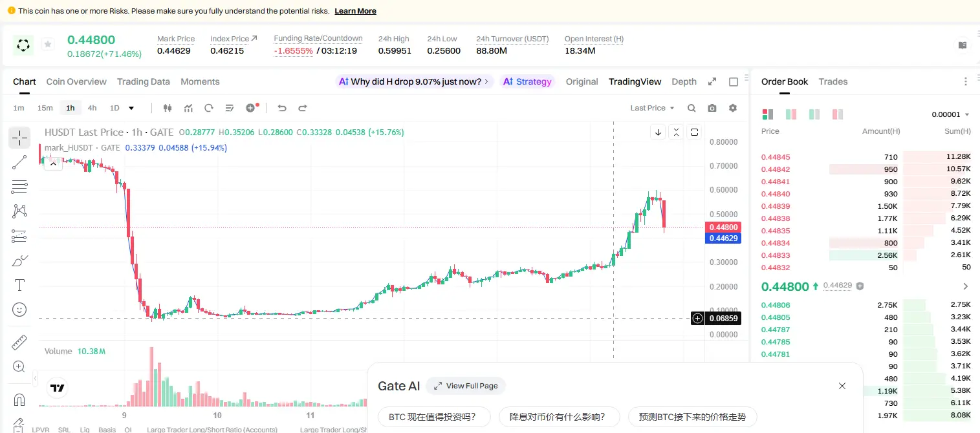Switch order book to asks only view
The image size is (980, 433).
tap(838, 114)
